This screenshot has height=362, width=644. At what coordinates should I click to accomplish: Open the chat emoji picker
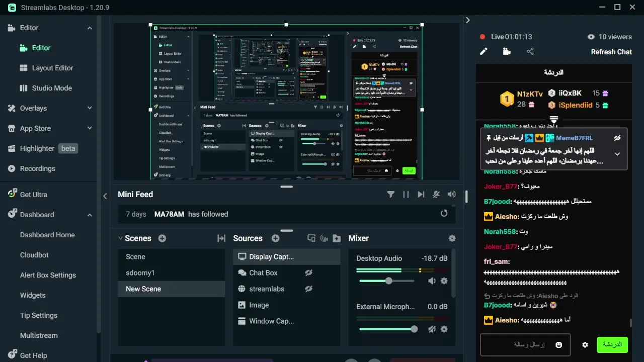[558, 345]
